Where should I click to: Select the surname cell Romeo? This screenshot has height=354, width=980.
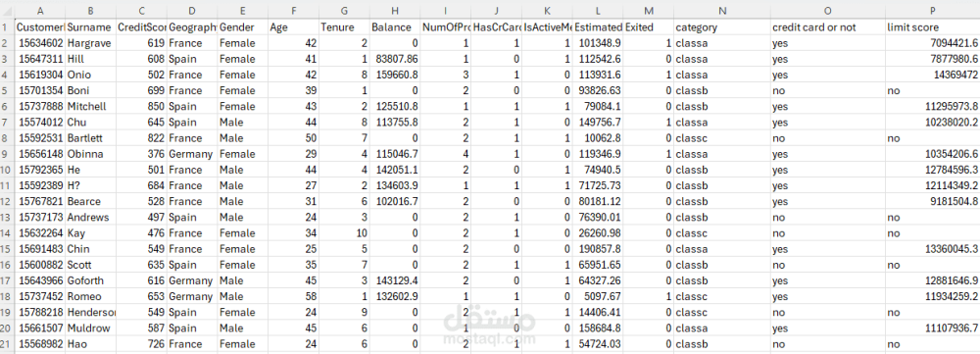pyautogui.click(x=90, y=296)
